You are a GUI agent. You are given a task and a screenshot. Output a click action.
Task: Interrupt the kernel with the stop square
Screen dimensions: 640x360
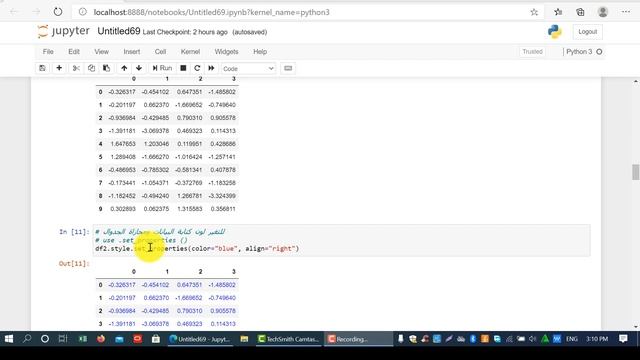tap(183, 68)
